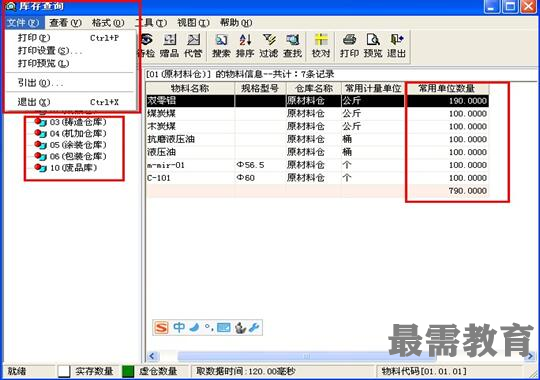Click the 过滤 filter toolbar icon
This screenshot has height=380, width=540.
(x=269, y=46)
